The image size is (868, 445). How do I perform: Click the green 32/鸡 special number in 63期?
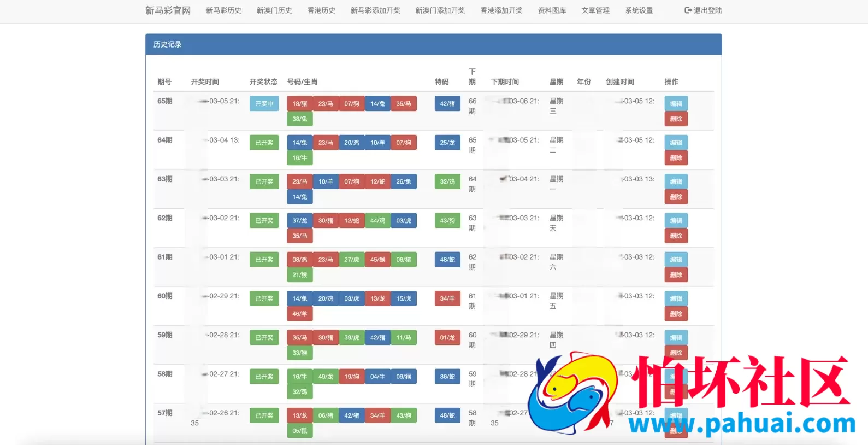tap(447, 181)
